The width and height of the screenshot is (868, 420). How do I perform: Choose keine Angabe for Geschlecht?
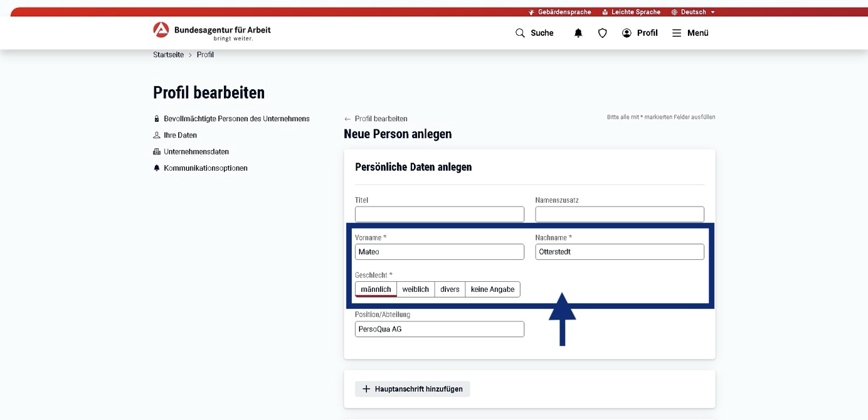click(492, 289)
